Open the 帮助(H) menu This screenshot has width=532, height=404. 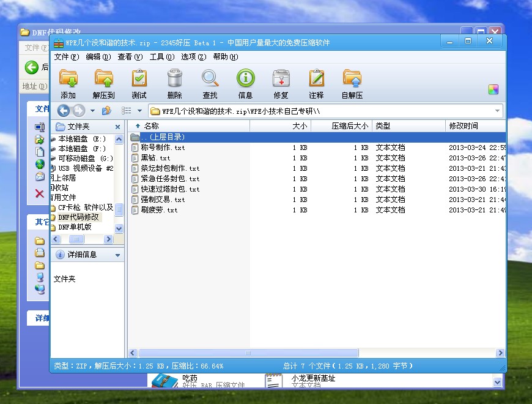pos(226,57)
